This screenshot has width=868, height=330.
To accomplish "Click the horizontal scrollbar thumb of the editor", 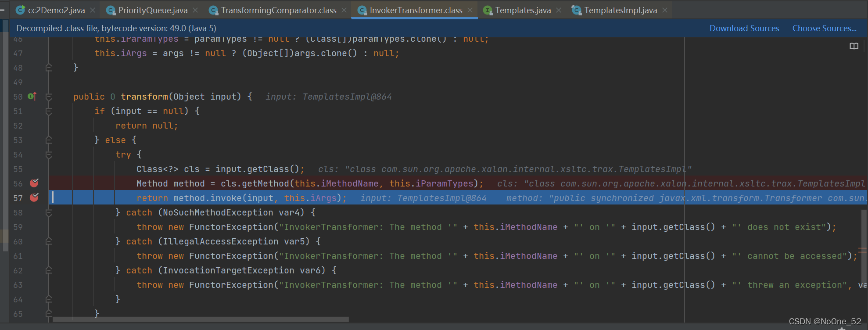I will coord(201,319).
